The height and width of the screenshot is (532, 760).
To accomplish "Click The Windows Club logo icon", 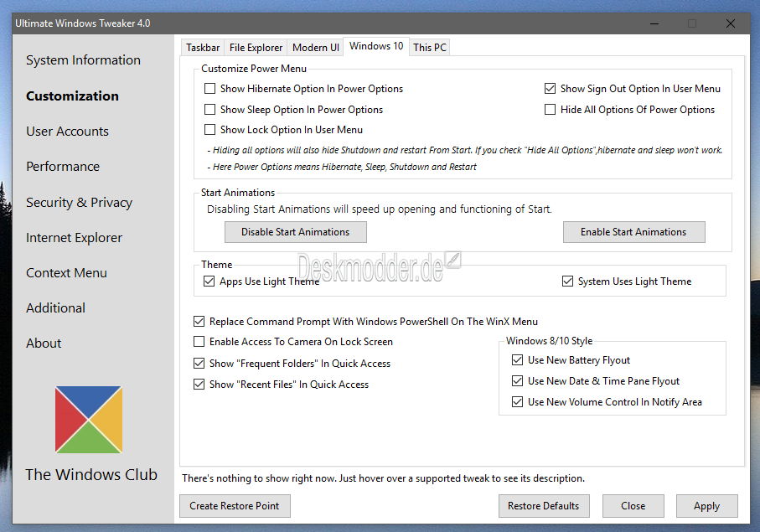I will tap(89, 420).
